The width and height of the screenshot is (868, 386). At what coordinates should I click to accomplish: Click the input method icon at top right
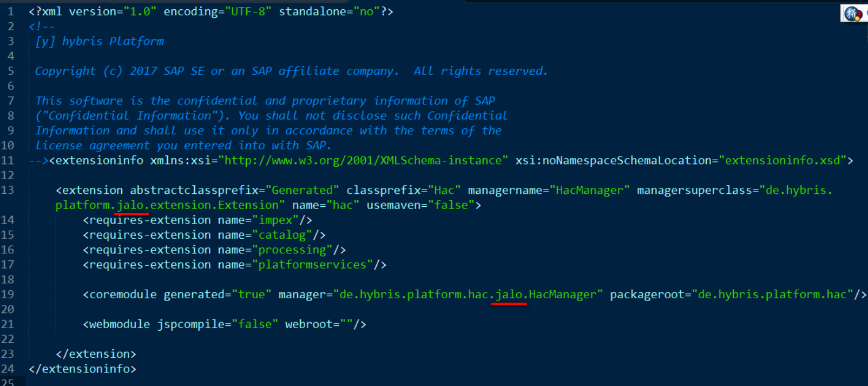[x=853, y=14]
